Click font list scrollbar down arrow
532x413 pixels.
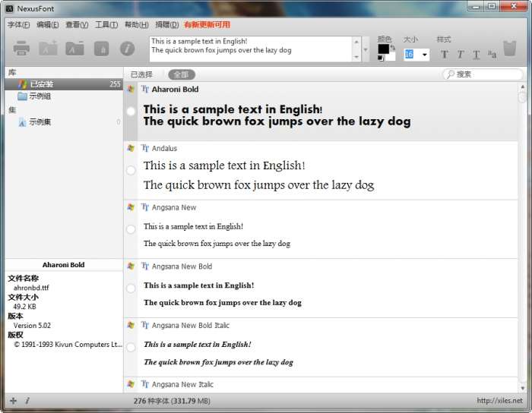pos(523,388)
